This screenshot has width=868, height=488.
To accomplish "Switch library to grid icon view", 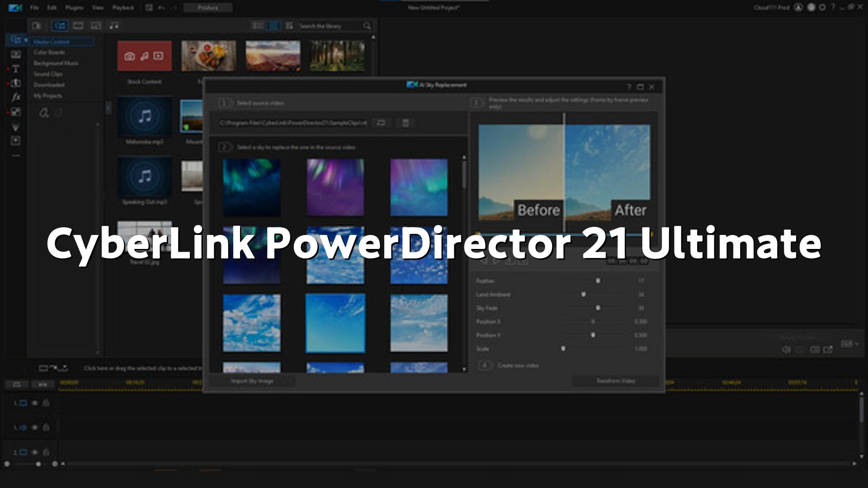I will click(x=274, y=26).
